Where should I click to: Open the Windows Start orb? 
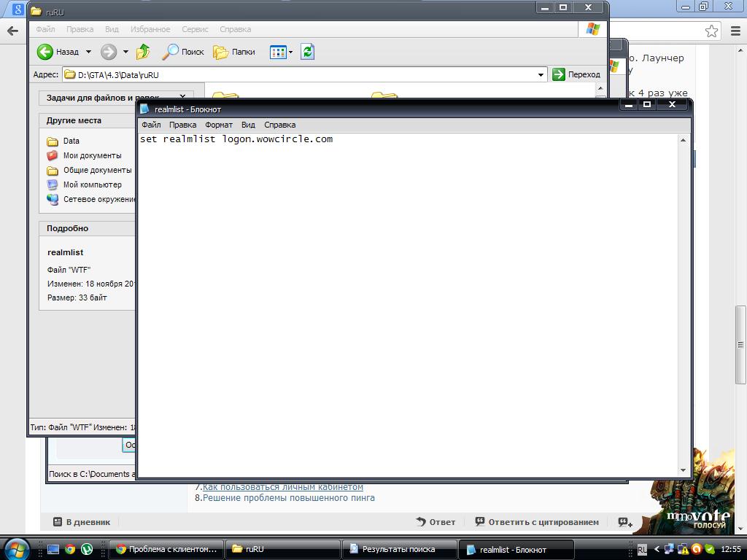tap(16, 548)
